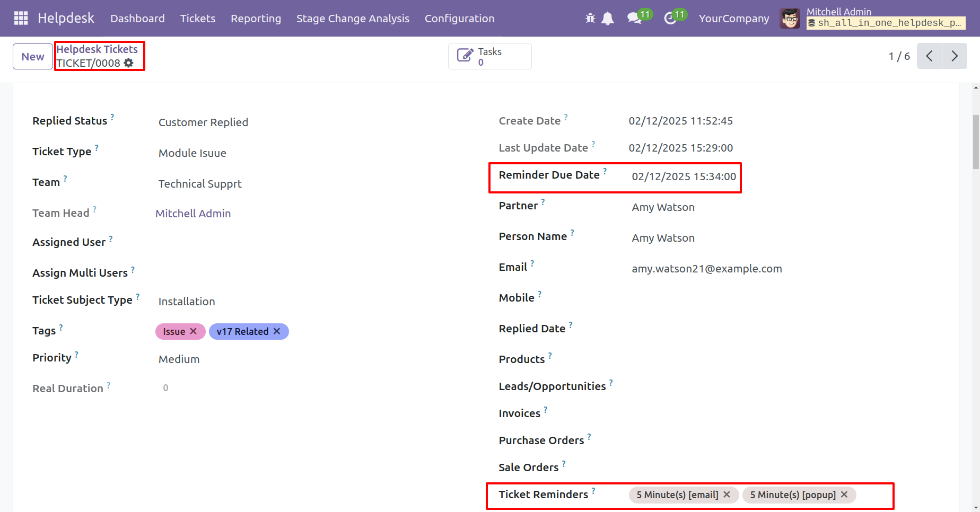Viewport: 980px width, 512px height.
Task: Click the pager counter 1 / 6
Action: [x=899, y=56]
